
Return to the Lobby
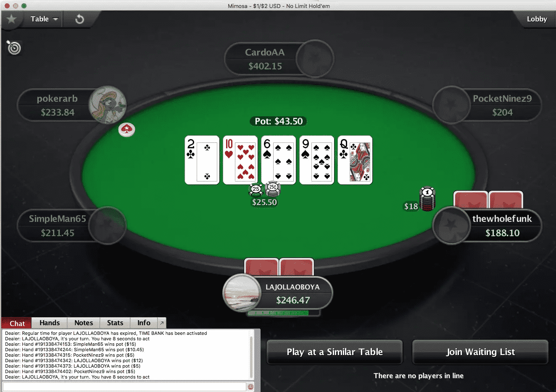(x=537, y=19)
